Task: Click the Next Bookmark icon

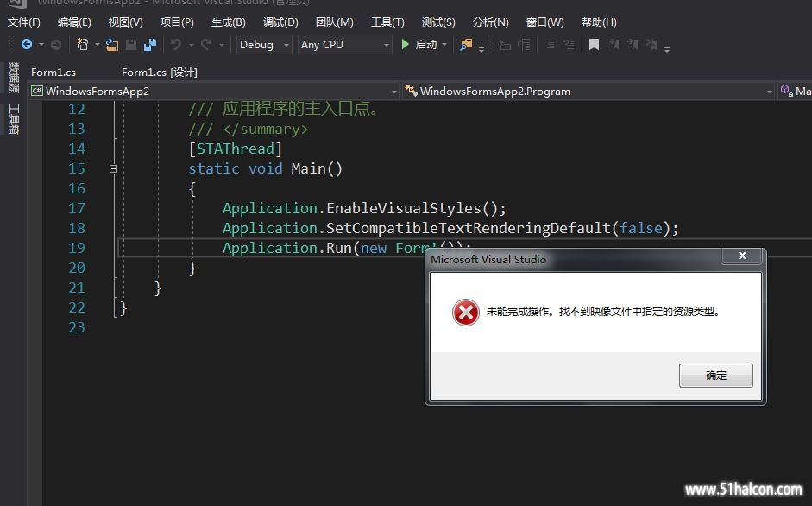Action: pyautogui.click(x=633, y=45)
